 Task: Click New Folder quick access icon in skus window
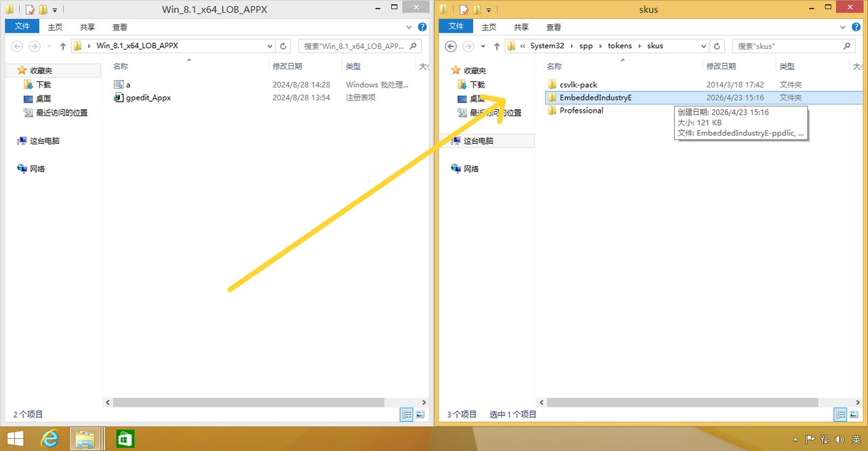click(x=477, y=9)
